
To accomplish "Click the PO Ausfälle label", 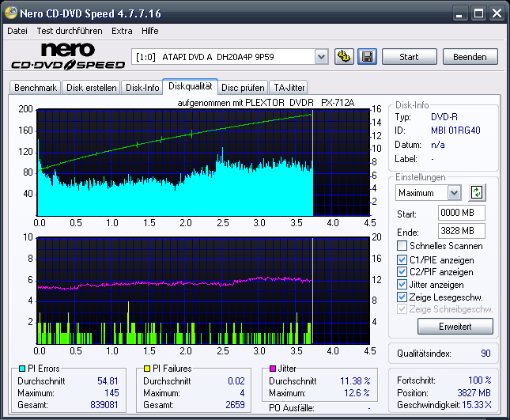I will 292,408.
